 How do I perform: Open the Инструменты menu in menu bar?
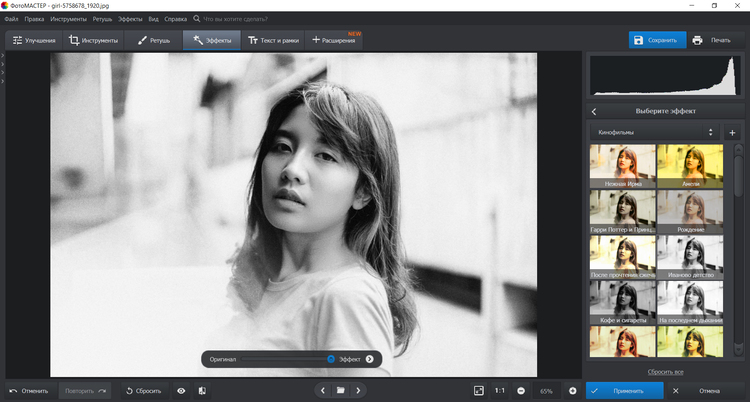tap(69, 19)
